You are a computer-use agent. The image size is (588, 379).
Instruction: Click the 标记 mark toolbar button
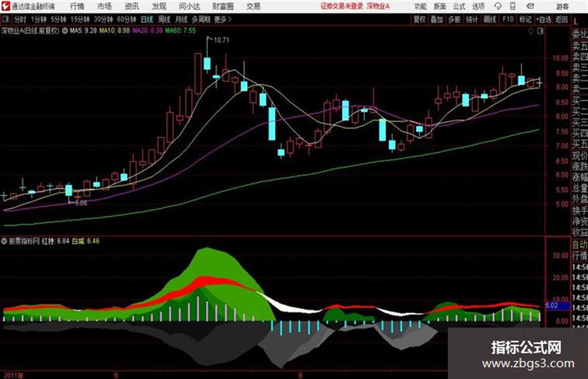pyautogui.click(x=525, y=19)
